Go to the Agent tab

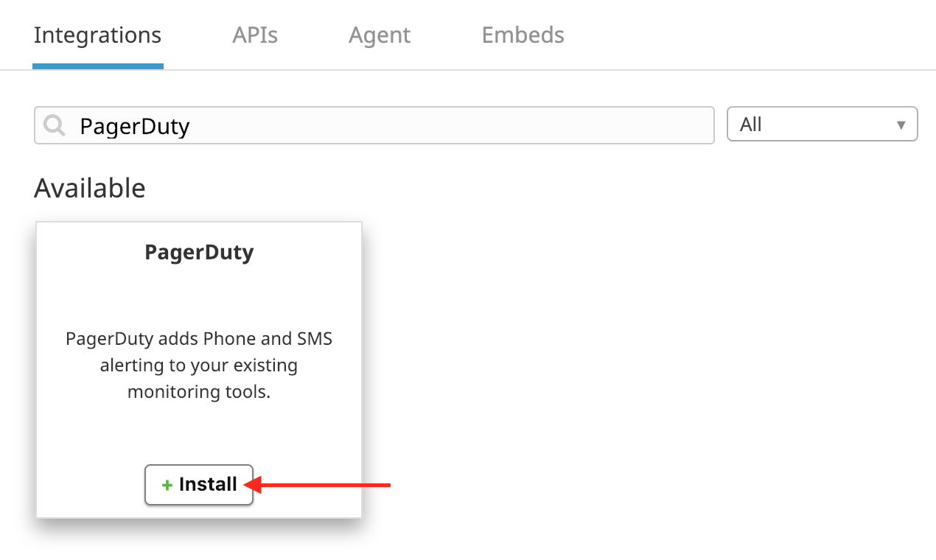coord(380,35)
